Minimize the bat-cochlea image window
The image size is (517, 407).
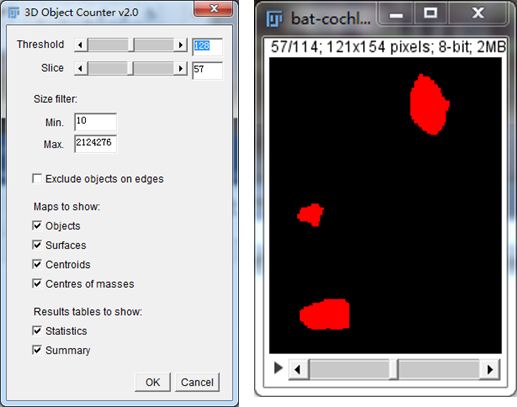pyautogui.click(x=396, y=14)
